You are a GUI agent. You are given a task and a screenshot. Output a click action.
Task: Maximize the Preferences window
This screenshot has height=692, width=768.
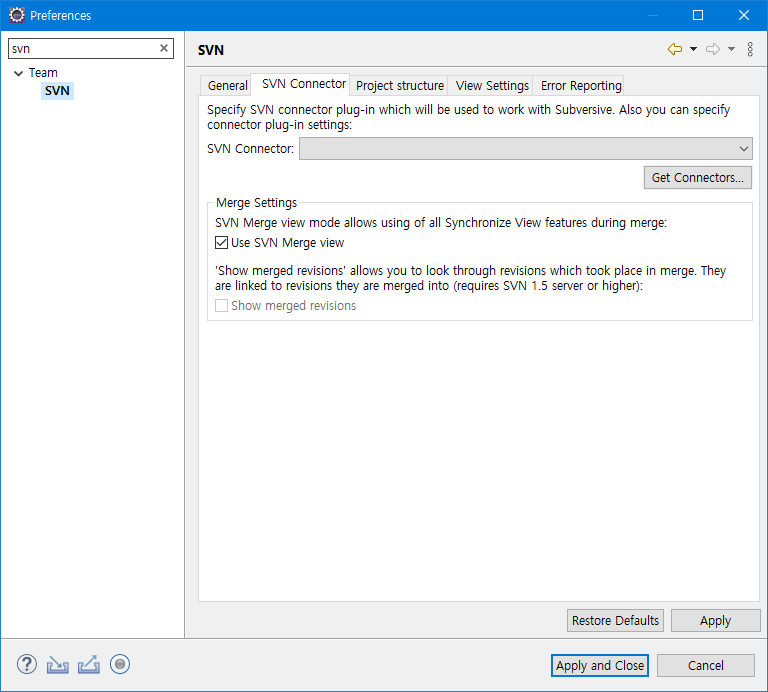coord(698,15)
